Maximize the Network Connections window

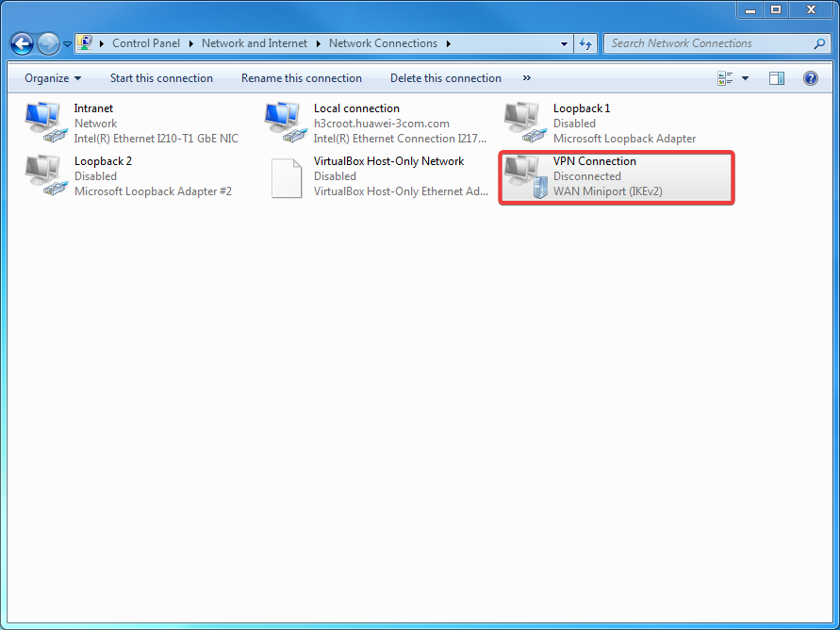776,9
